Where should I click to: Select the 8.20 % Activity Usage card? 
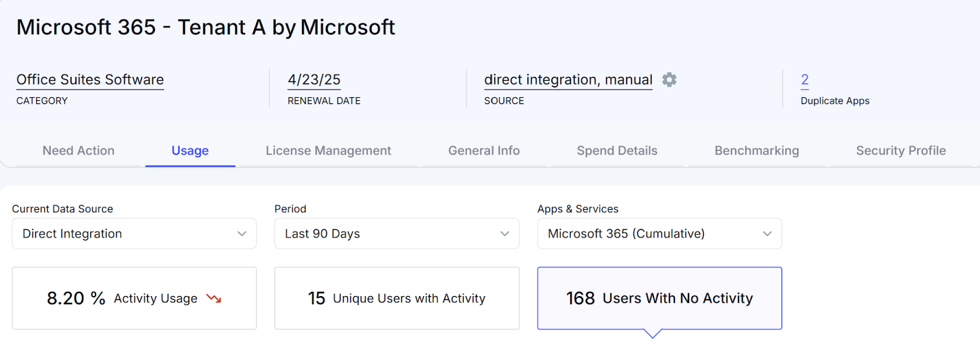coord(134,299)
